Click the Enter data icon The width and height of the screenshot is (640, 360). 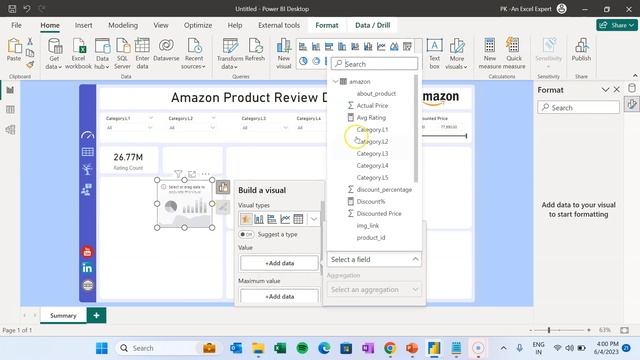tap(142, 53)
